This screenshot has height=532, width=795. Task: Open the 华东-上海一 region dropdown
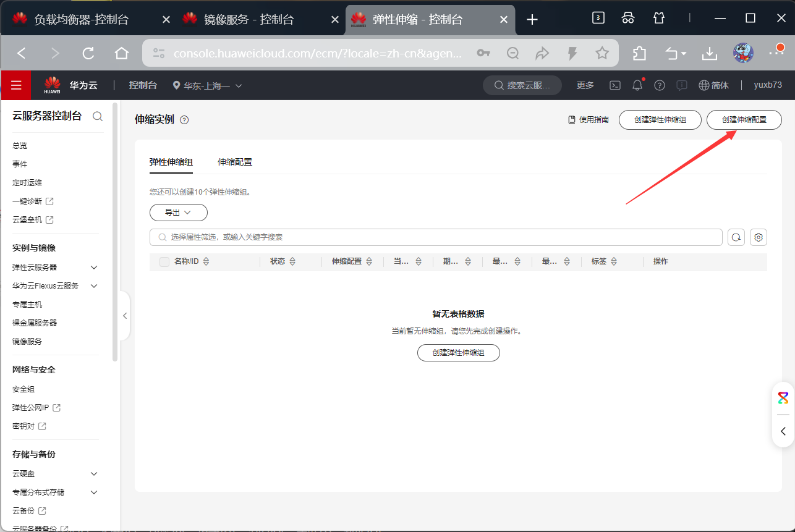(207, 85)
